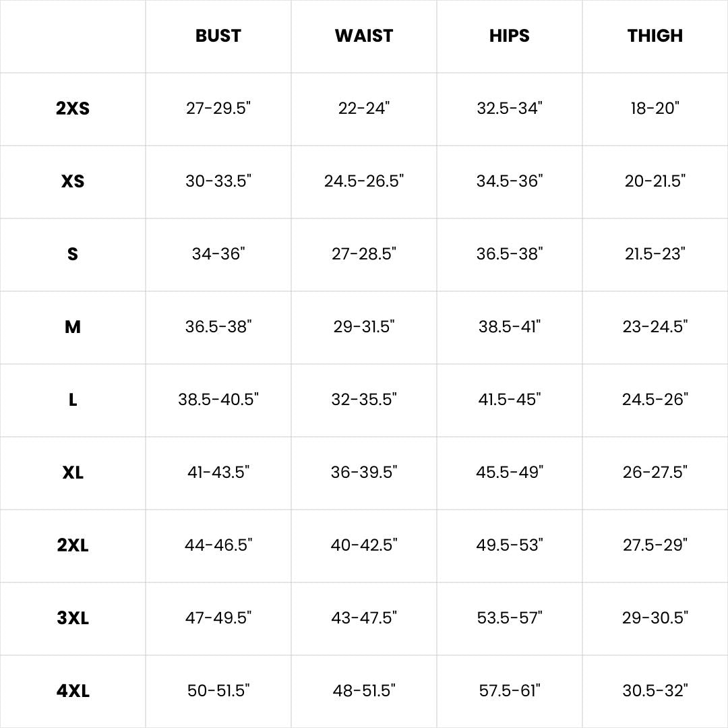
Task: Click the M size row label
Action: pos(72,327)
